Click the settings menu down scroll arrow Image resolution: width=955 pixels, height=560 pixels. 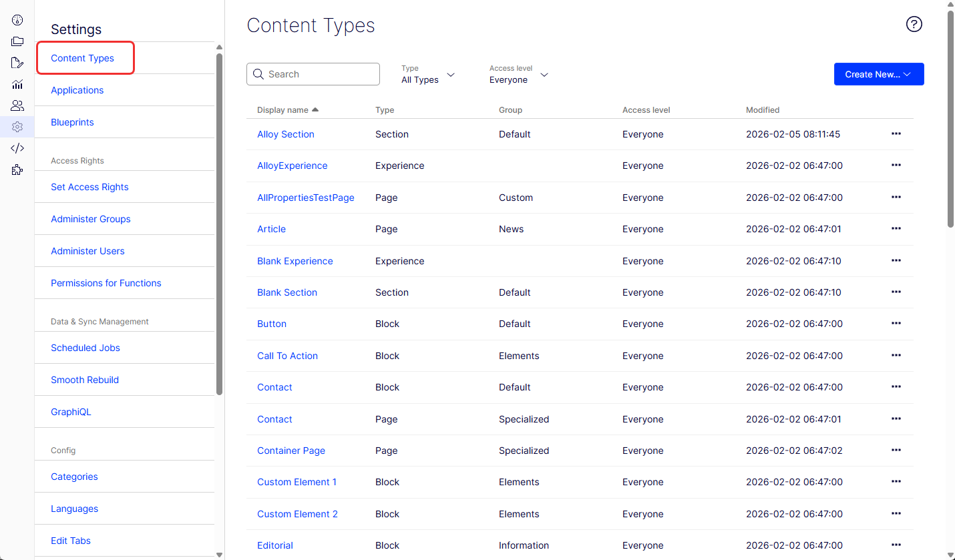click(219, 554)
